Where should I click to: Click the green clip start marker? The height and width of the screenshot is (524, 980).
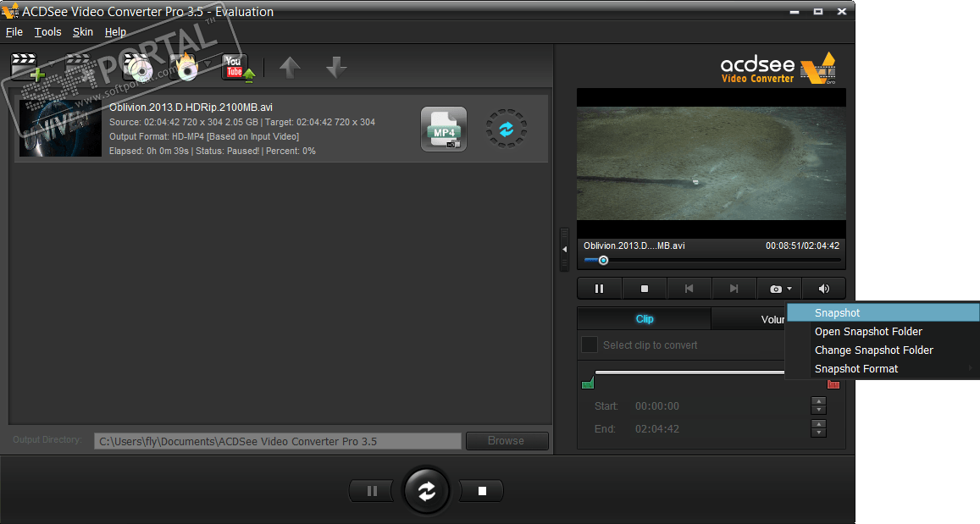[588, 383]
